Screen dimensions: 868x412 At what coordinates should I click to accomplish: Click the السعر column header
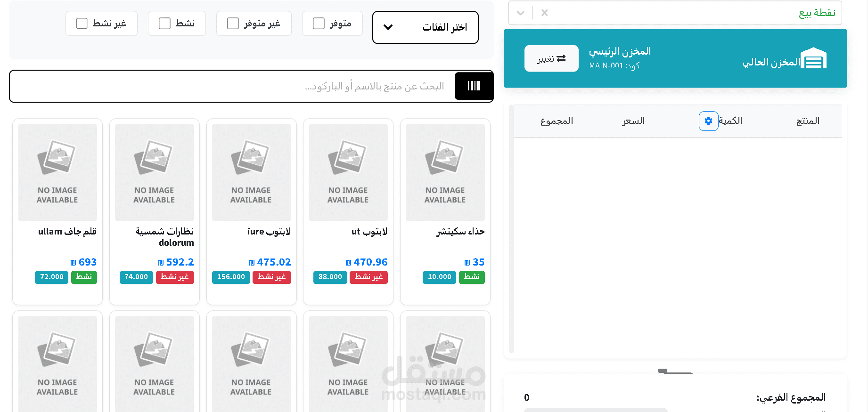pos(633,121)
